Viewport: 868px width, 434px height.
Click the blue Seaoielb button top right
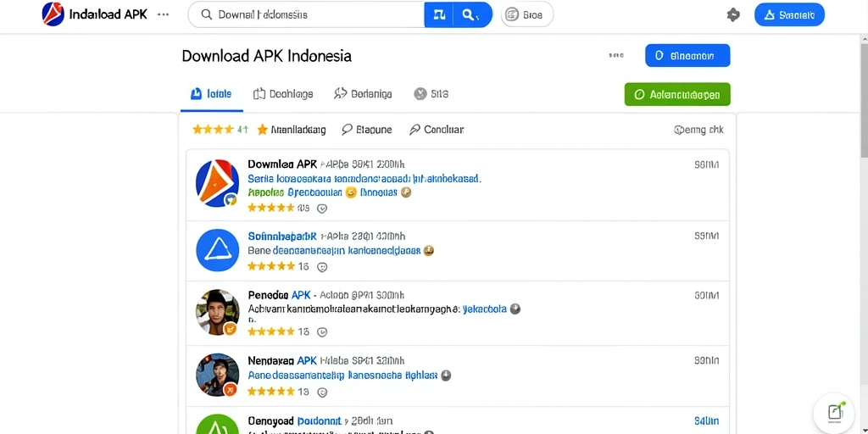coord(789,15)
